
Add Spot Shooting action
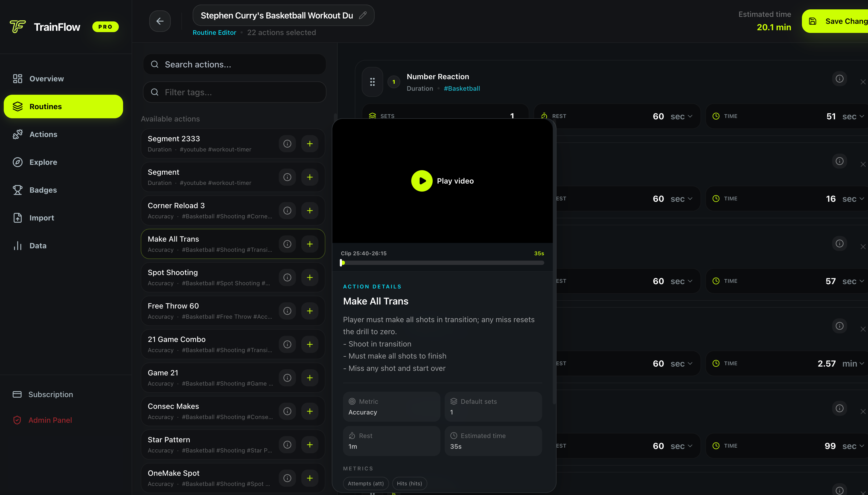pyautogui.click(x=310, y=277)
